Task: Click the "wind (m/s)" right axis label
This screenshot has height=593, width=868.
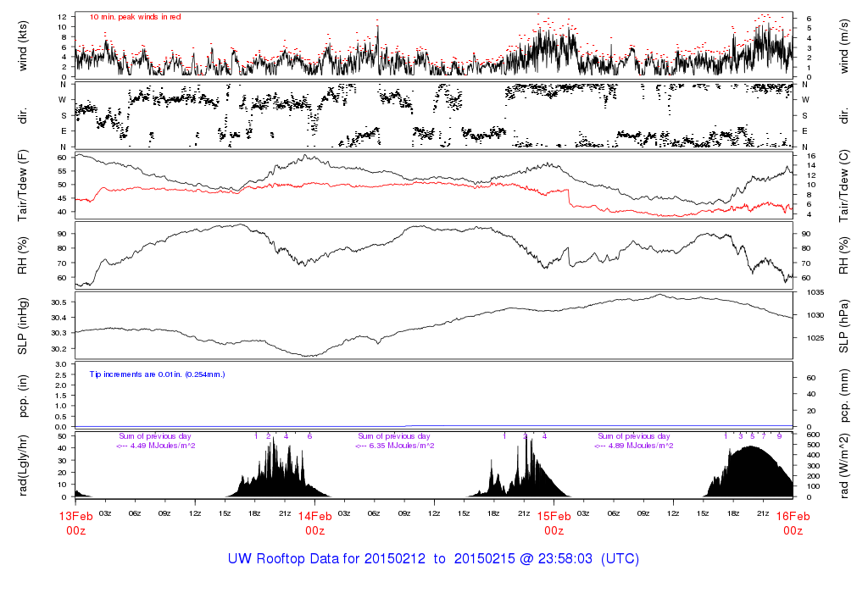Action: (x=844, y=45)
